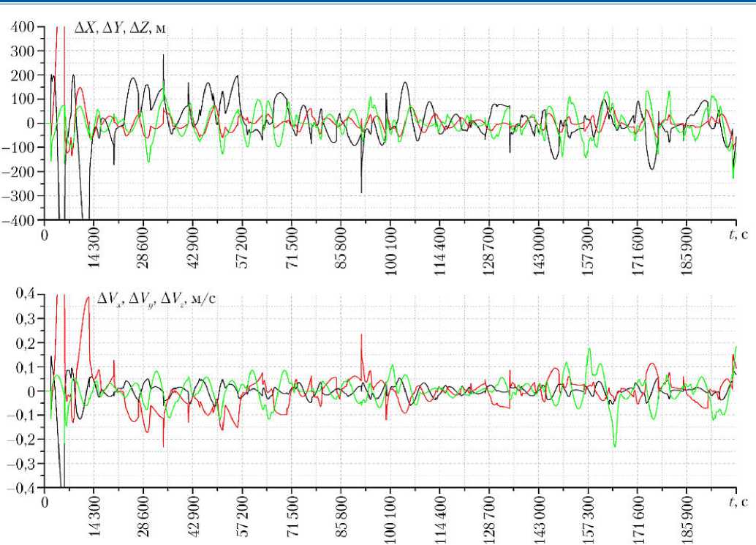Screen dimensions: 756x545
Task: Select 42 900 tick under the ΔVx chart
Action: pyautogui.click(x=193, y=516)
